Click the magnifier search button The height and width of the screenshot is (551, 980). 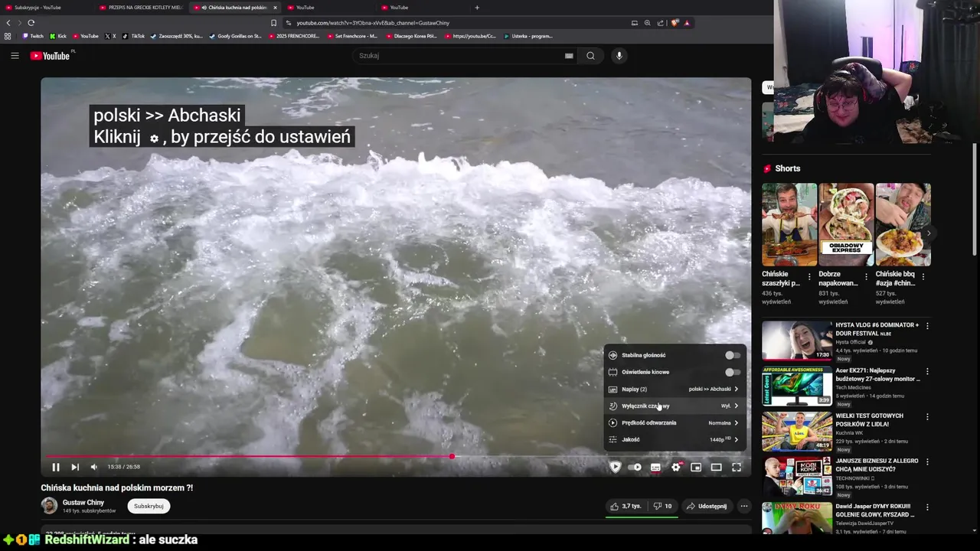coord(590,56)
